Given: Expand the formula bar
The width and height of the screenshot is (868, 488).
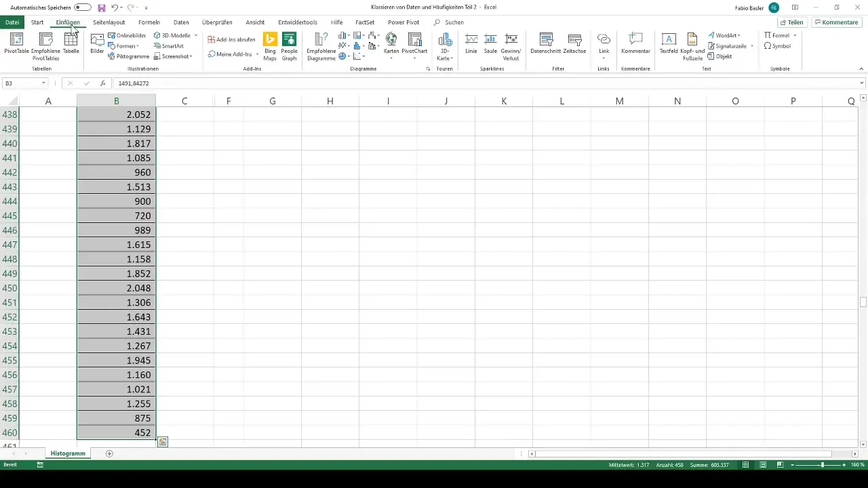Looking at the screenshot, I should pos(862,83).
